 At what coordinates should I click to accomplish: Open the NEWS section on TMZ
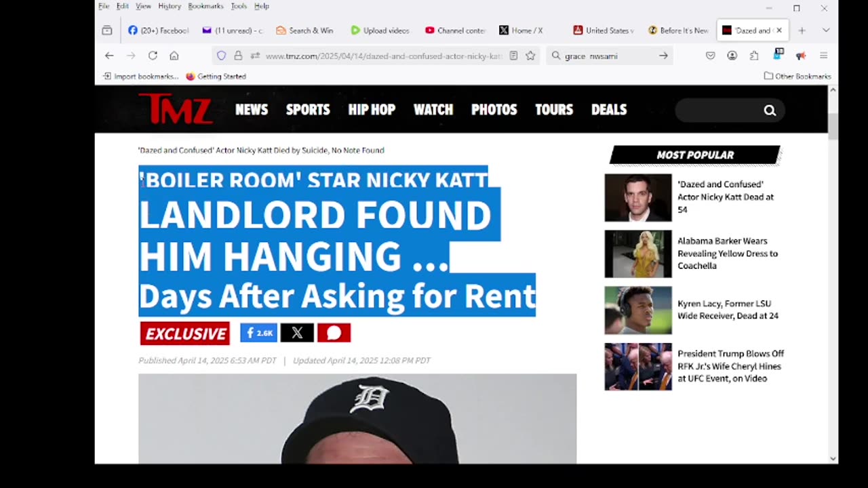click(252, 110)
